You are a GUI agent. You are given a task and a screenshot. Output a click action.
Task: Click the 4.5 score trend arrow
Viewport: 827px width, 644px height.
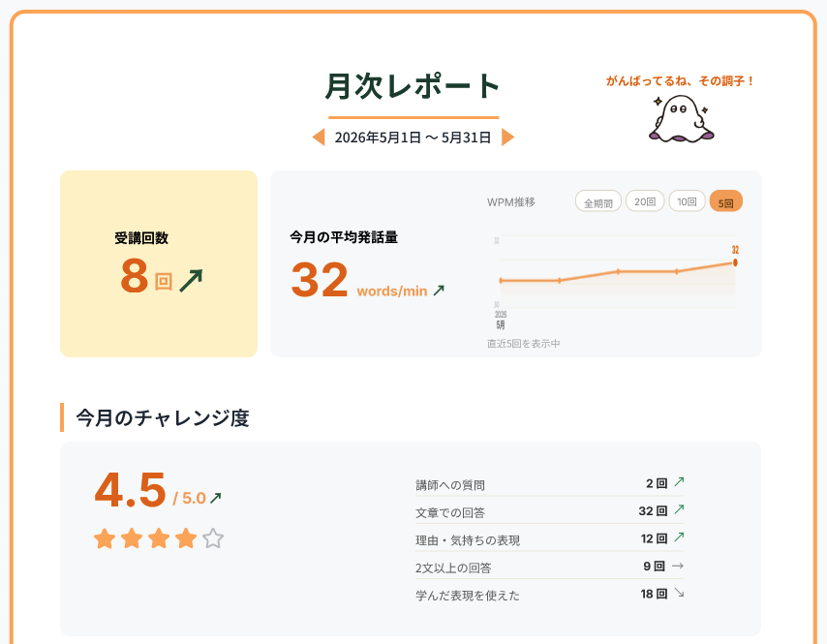[216, 498]
